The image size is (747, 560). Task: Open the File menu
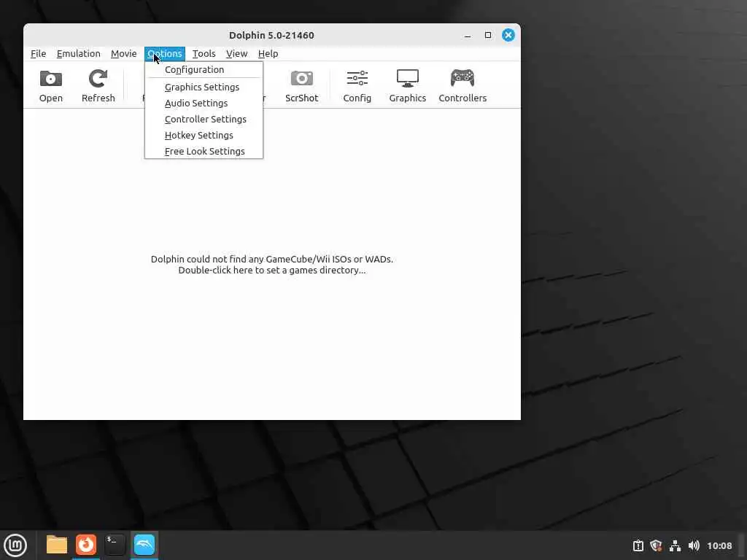coord(38,53)
